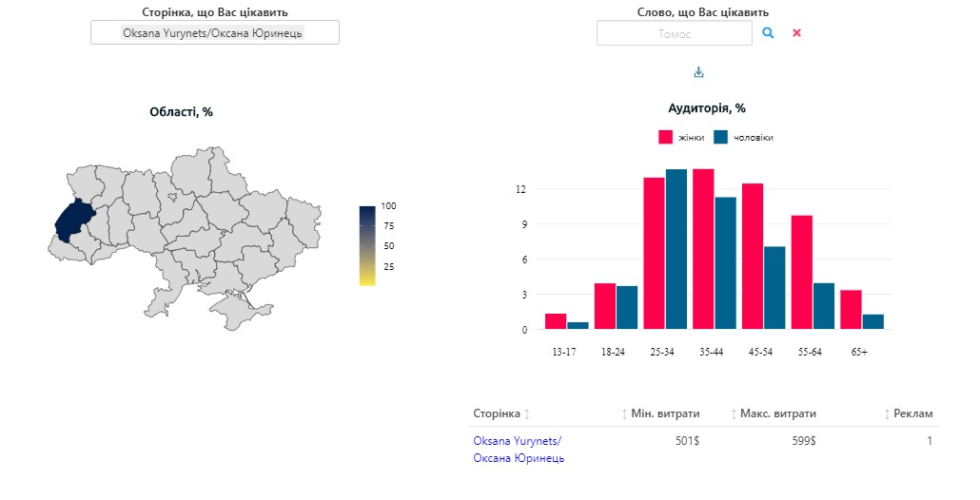The image size is (980, 500).
Task: Sort by Макс. витрати column arrows
Action: click(734, 414)
